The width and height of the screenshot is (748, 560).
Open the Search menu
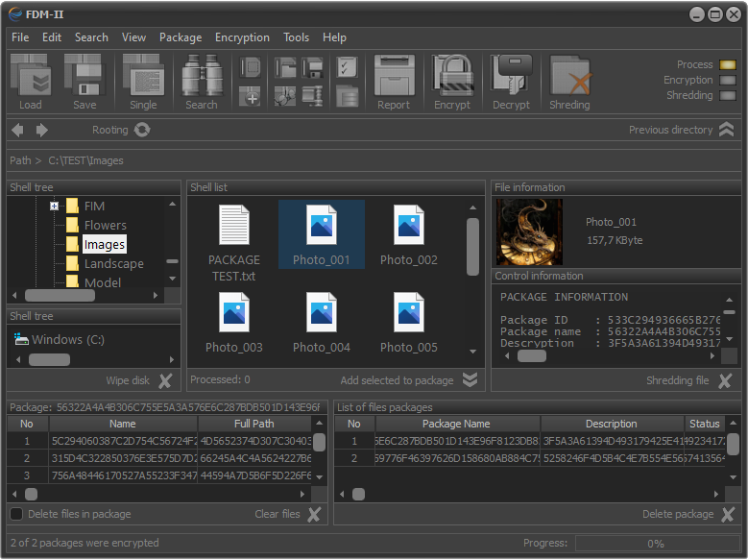91,37
